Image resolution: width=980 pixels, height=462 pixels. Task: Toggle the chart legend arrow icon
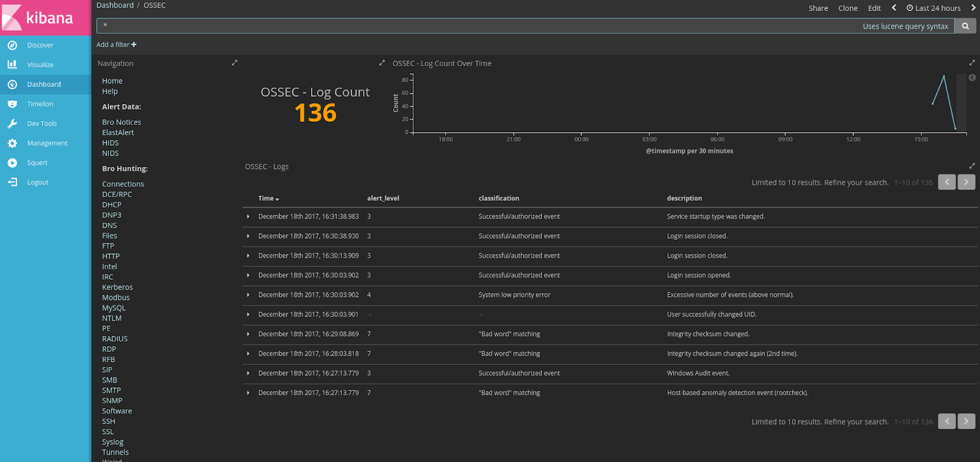[x=972, y=78]
